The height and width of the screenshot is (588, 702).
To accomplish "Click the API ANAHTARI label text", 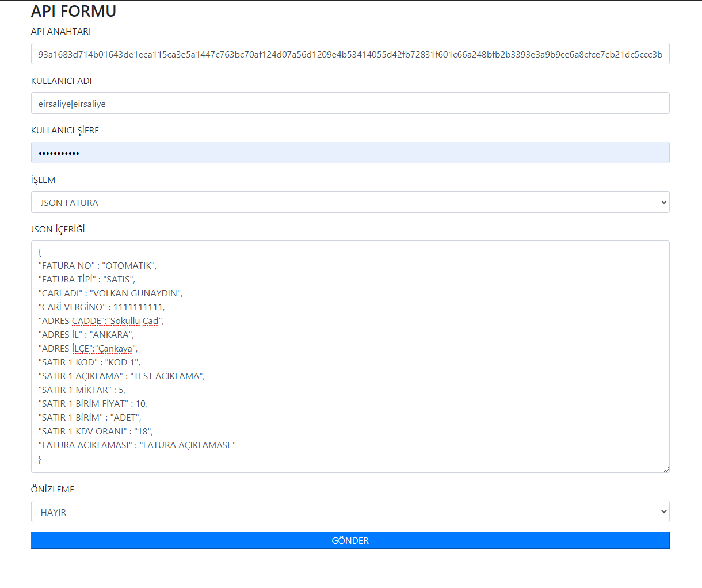I will click(61, 32).
